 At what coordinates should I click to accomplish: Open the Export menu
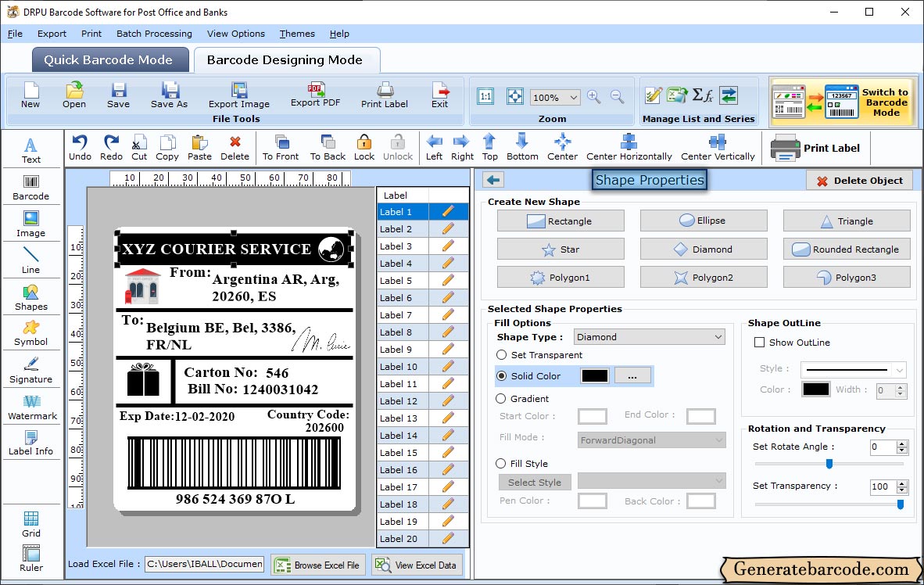(x=52, y=34)
